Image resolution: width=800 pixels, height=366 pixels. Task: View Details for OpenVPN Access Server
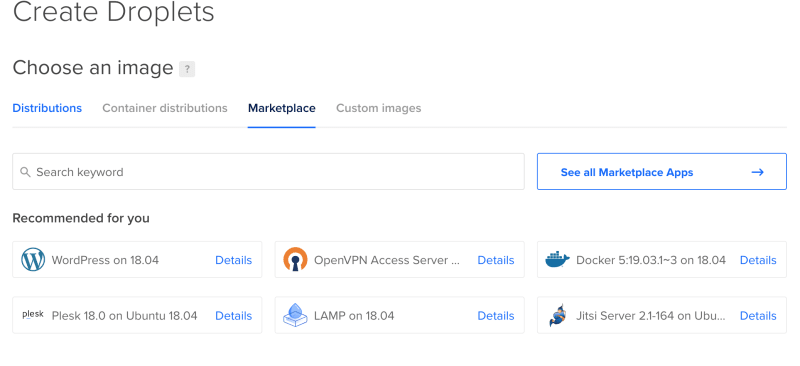[496, 260]
